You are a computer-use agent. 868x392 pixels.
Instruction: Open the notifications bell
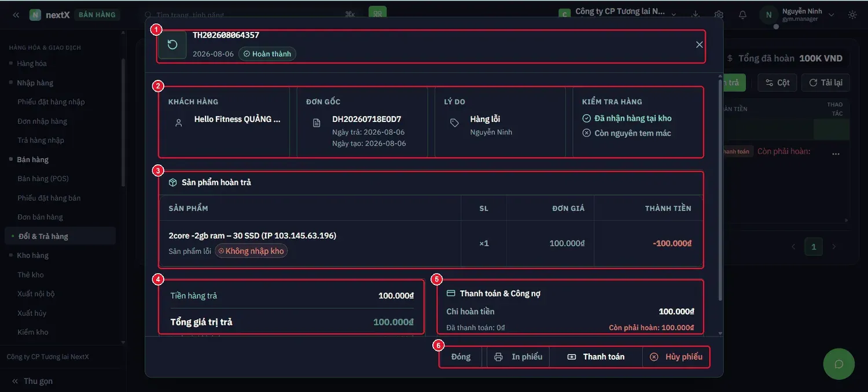[x=742, y=15]
